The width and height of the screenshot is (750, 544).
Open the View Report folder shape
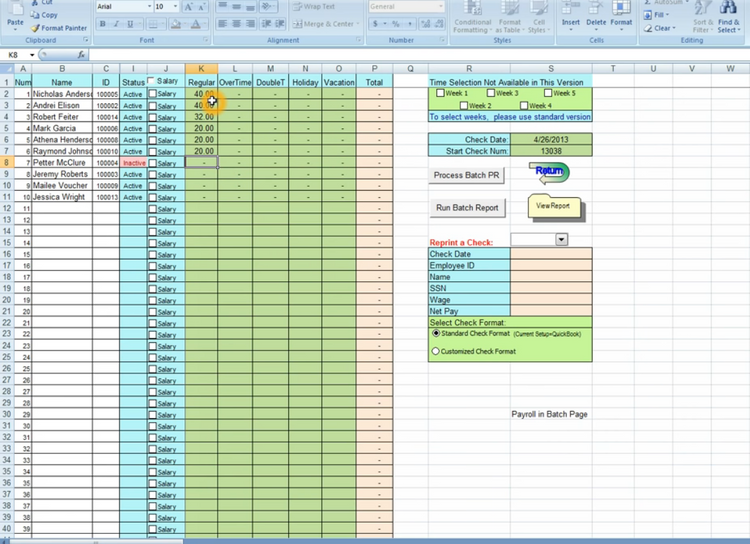[553, 206]
